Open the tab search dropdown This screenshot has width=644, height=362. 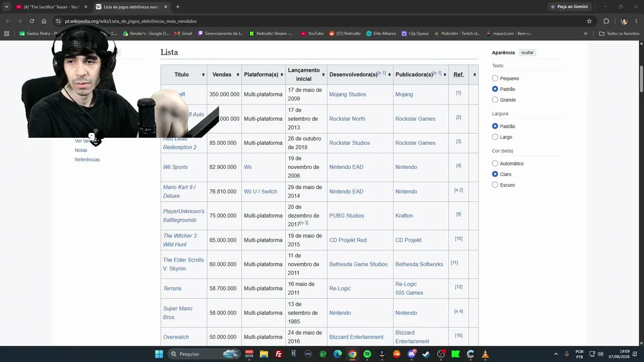(x=7, y=7)
